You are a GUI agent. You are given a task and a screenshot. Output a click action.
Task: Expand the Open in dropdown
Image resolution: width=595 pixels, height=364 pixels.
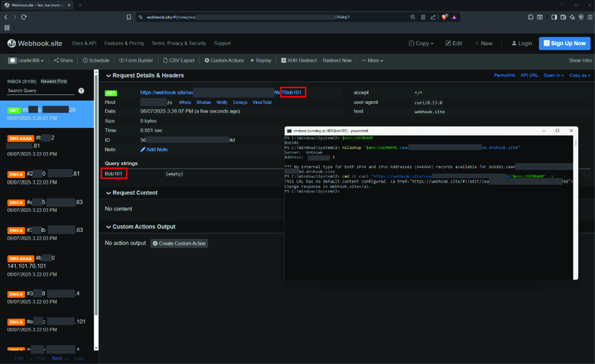(x=554, y=75)
